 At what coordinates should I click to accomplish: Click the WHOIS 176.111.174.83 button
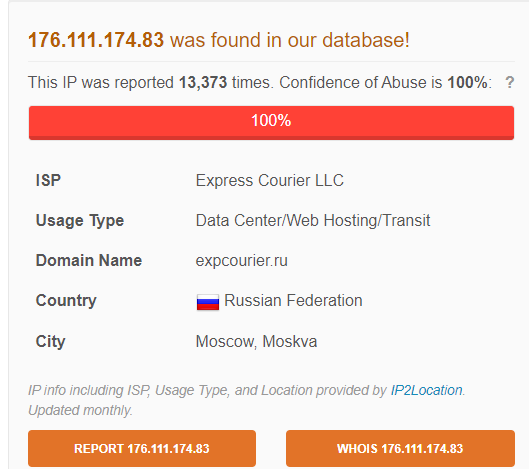click(x=400, y=448)
